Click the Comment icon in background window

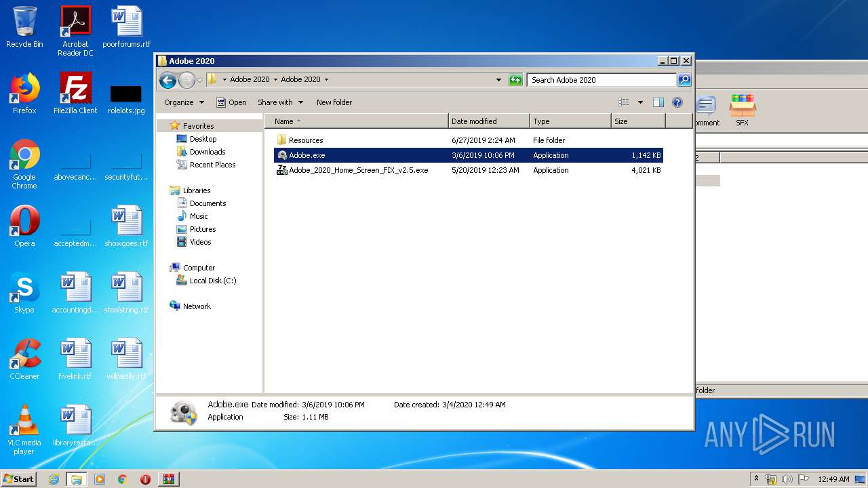pyautogui.click(x=706, y=111)
